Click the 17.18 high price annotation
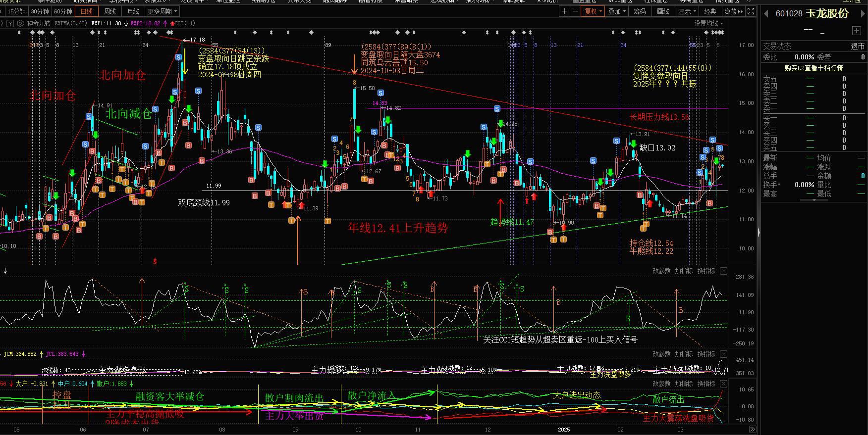 click(x=197, y=40)
